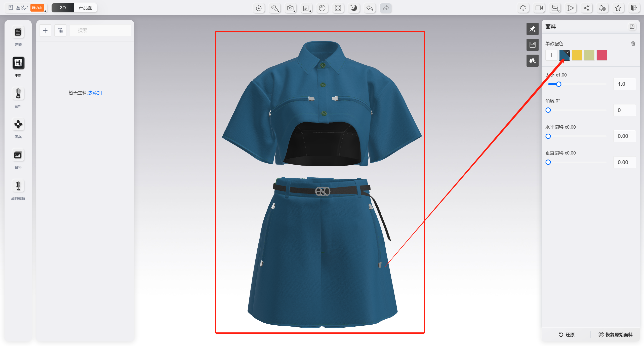Viewport: 644px width, 346px height.
Task: Select the yellow colorway swatch
Action: tap(577, 55)
